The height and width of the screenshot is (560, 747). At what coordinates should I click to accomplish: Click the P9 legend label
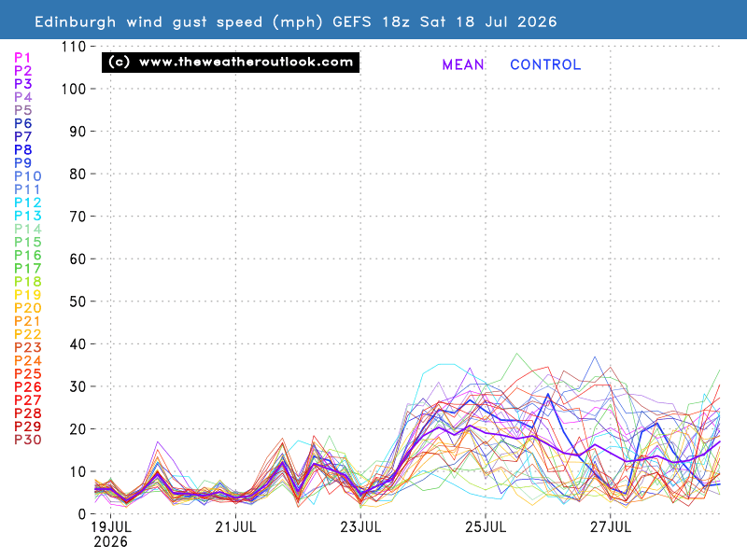22,162
